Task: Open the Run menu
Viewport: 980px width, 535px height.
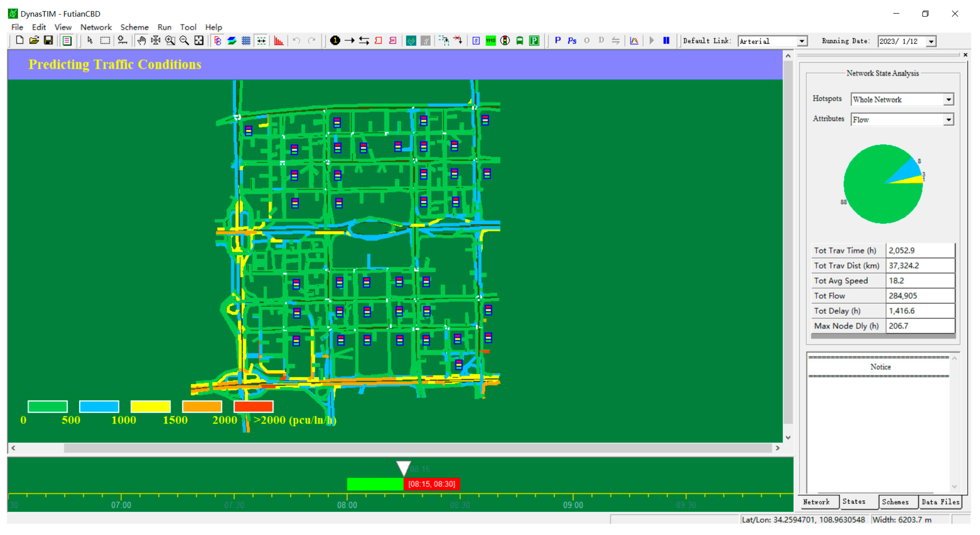Action: pos(164,27)
